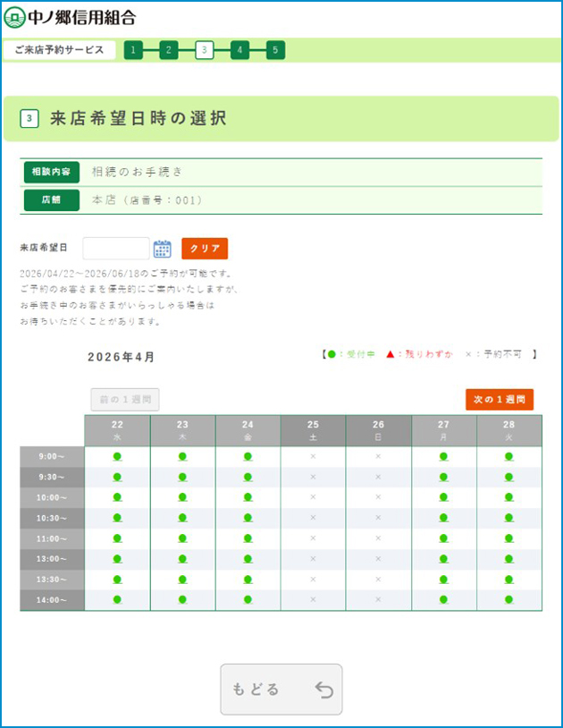
Task: Click the disabled 前の1週間 button
Action: coord(125,399)
